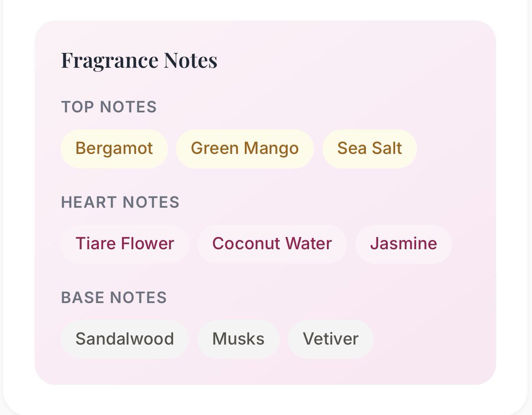532x415 pixels.
Task: Choose the Vetiver base note chip
Action: pyautogui.click(x=331, y=339)
